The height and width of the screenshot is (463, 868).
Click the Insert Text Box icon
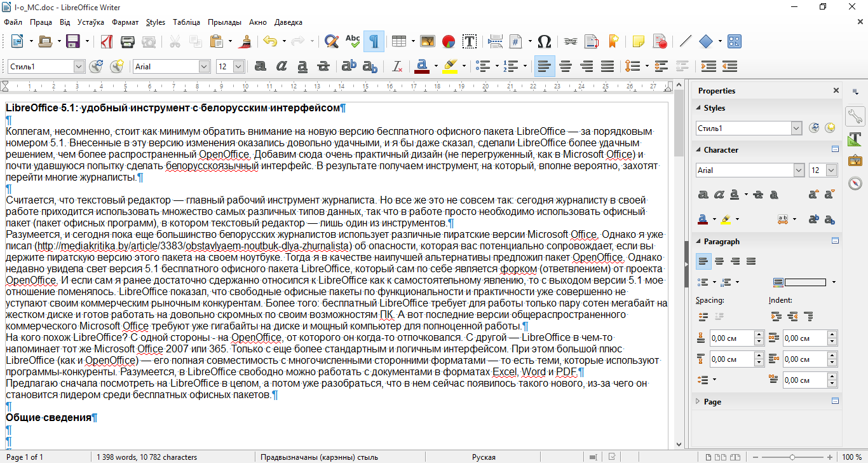tap(470, 42)
